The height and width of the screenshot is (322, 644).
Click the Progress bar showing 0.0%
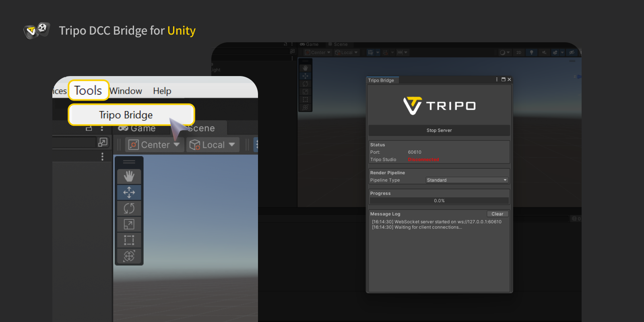pos(439,201)
